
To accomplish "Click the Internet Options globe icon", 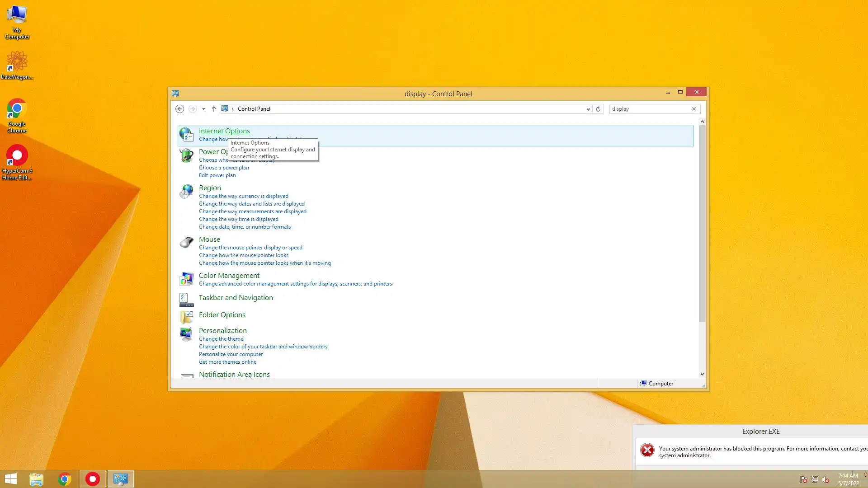I will [x=186, y=135].
